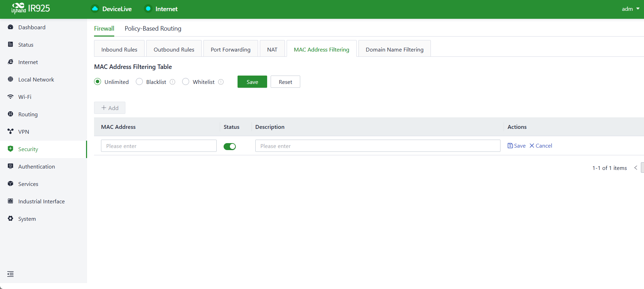
Task: Go to previous page with pagination arrow
Action: (636, 168)
